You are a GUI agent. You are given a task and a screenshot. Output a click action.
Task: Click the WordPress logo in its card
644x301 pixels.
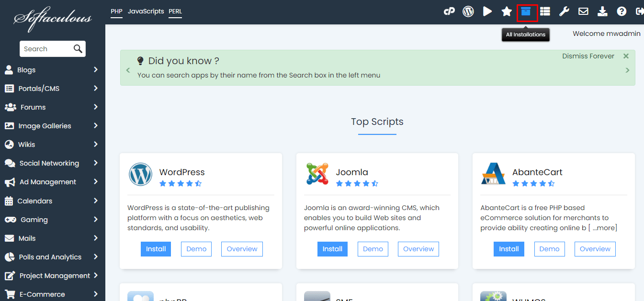tap(140, 175)
